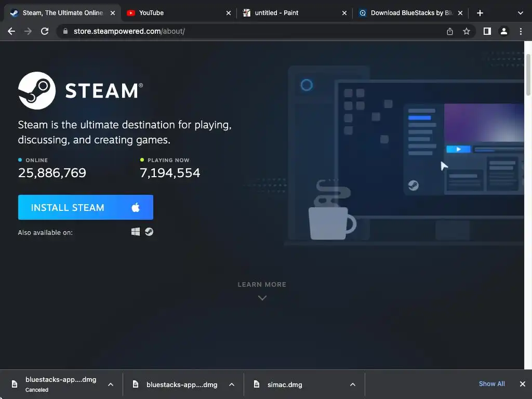Close the YouTube tab

click(x=229, y=13)
